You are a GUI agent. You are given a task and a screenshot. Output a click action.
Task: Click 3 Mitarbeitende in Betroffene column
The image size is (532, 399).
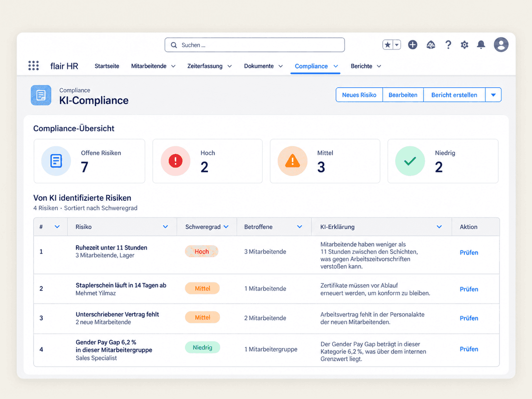(265, 251)
